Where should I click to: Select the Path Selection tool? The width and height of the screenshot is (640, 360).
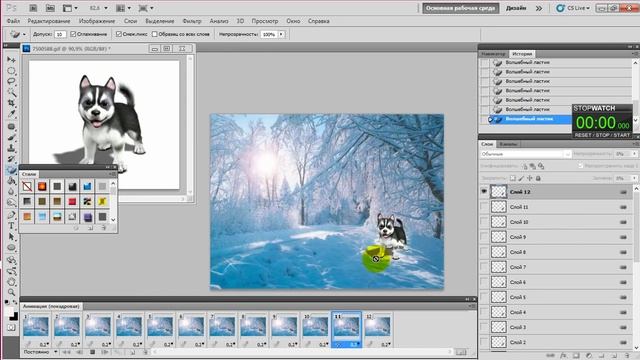(x=11, y=237)
